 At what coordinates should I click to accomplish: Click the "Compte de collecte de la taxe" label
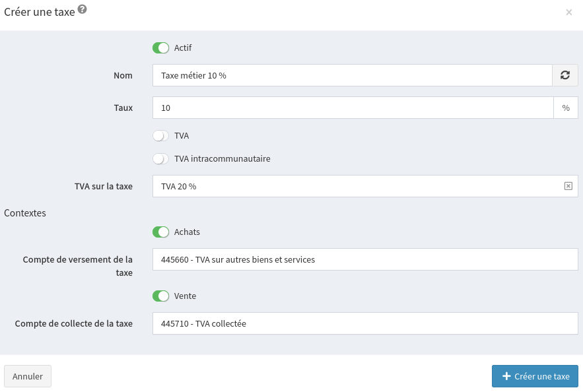click(x=74, y=323)
